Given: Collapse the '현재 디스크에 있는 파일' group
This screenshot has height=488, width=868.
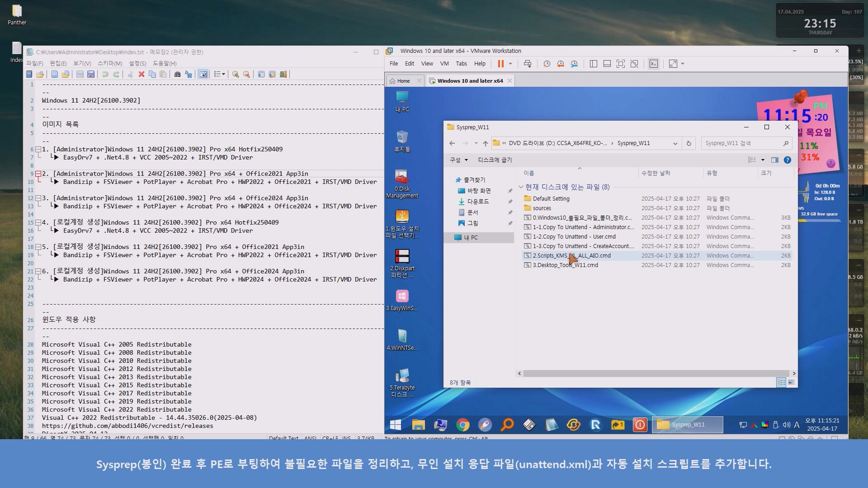Looking at the screenshot, I should [x=521, y=187].
